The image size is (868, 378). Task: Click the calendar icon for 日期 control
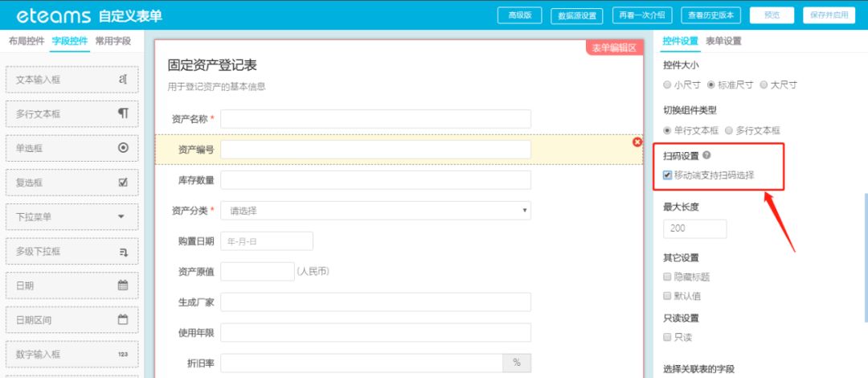point(123,286)
